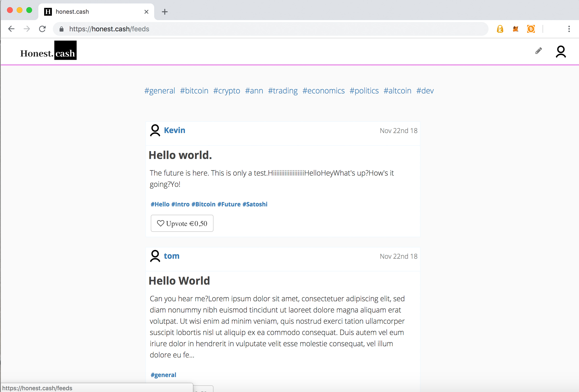Open the orange Bitcoin extension icon
The height and width of the screenshot is (392, 579).
(531, 29)
